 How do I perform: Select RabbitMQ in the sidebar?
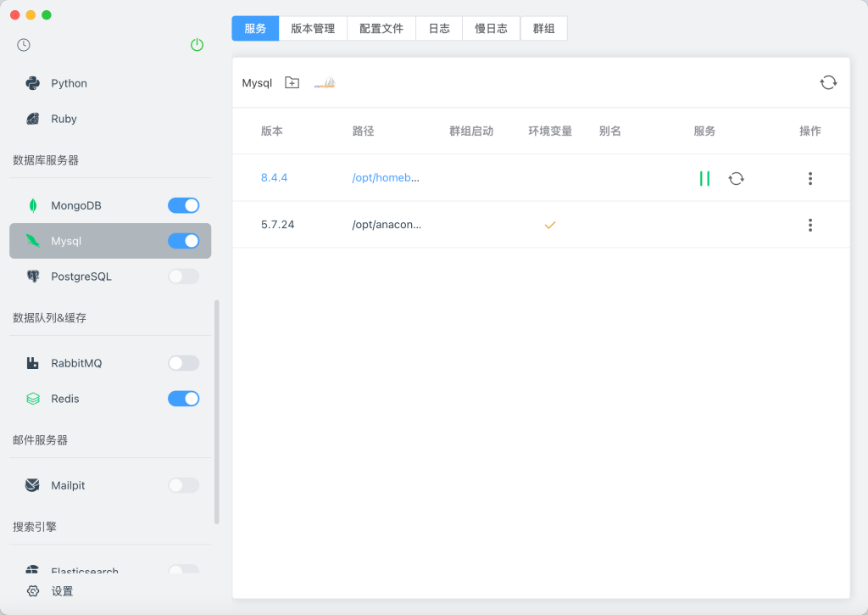coord(110,363)
